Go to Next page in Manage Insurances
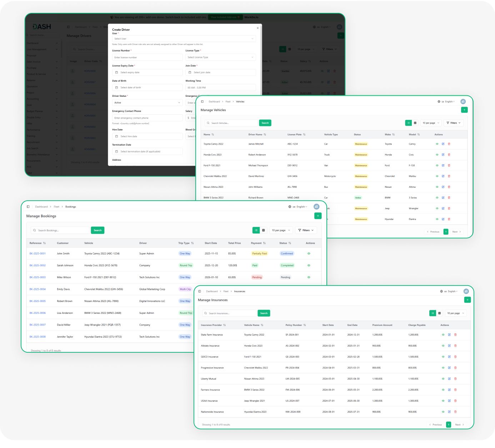 click(x=459, y=425)
